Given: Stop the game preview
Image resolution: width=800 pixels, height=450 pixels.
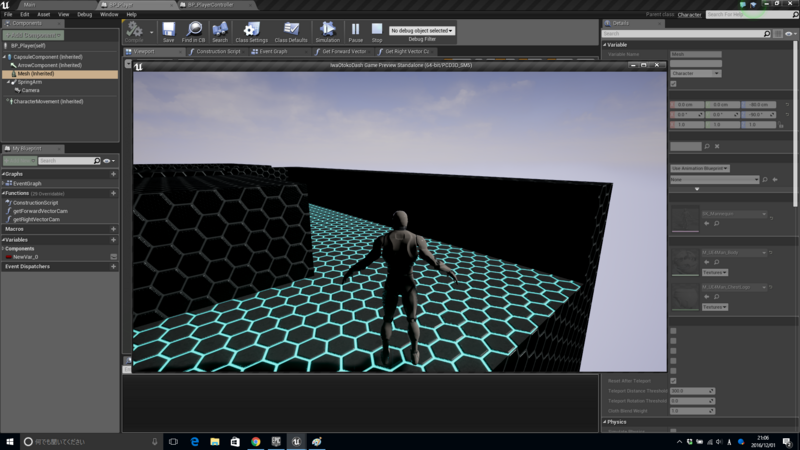Looking at the screenshot, I should tap(377, 31).
